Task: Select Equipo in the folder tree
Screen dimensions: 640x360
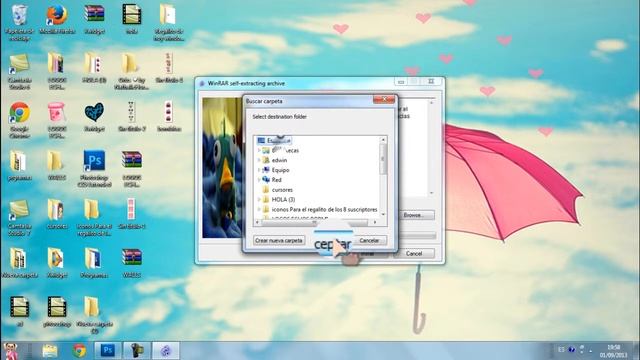Action: pos(276,170)
